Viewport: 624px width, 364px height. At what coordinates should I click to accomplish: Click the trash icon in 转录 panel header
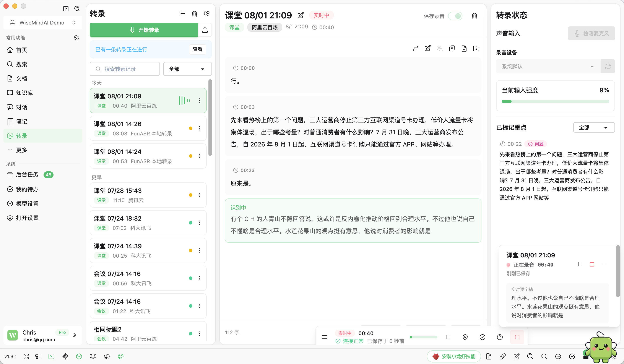(195, 14)
